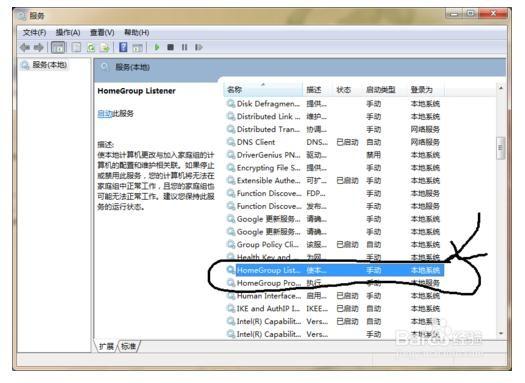Switch to the 扩展 tab
Screen dimensions: 525x383
click(x=106, y=346)
